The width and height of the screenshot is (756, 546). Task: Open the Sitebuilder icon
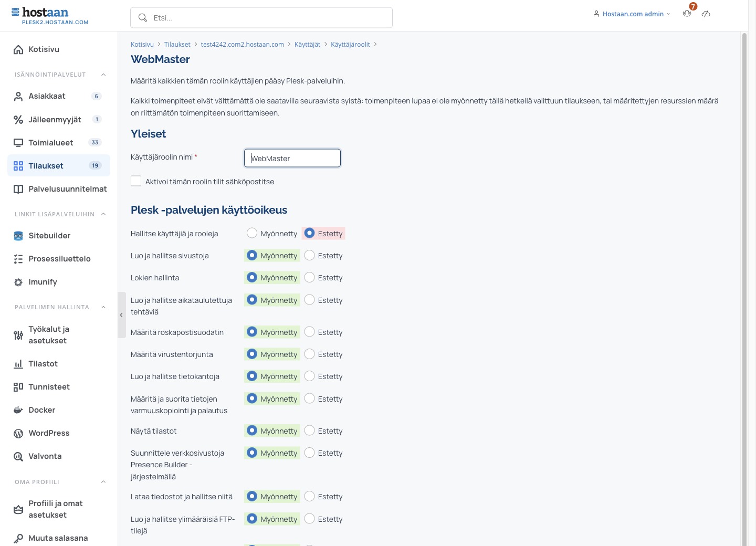tap(18, 236)
